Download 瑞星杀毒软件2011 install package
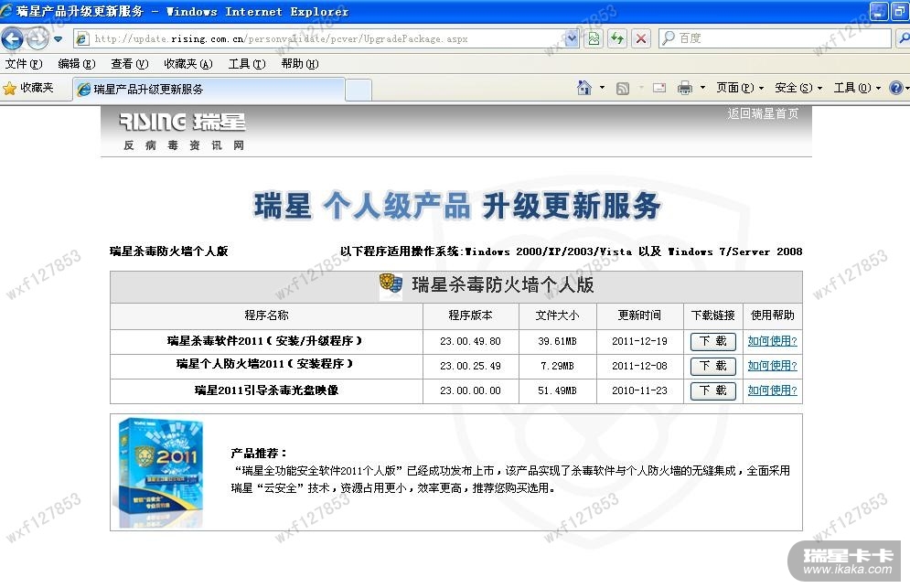The width and height of the screenshot is (910, 588). point(712,341)
